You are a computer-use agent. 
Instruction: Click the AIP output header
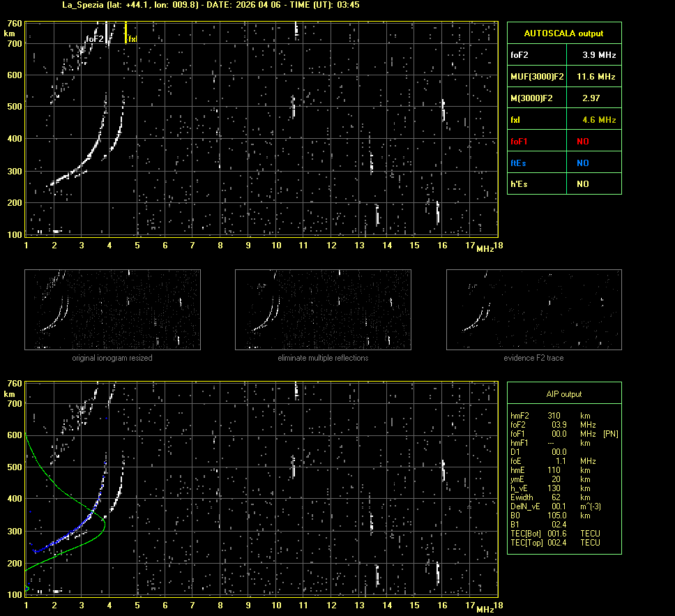563,394
